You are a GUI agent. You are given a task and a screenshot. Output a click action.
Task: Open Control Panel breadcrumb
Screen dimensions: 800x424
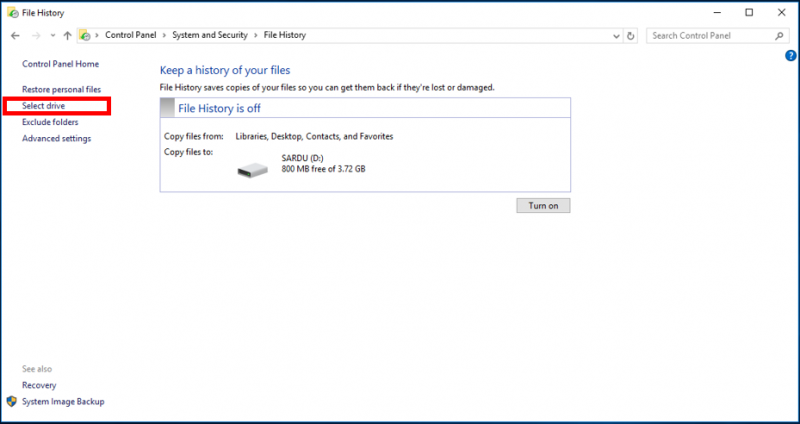pos(131,35)
